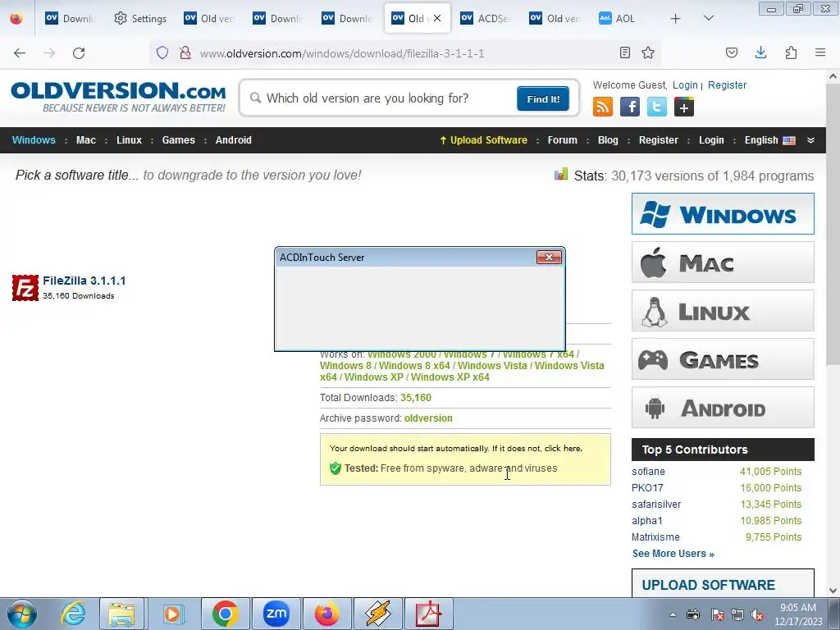The width and height of the screenshot is (840, 630).
Task: Show hidden tray icons arrow
Action: 673,615
